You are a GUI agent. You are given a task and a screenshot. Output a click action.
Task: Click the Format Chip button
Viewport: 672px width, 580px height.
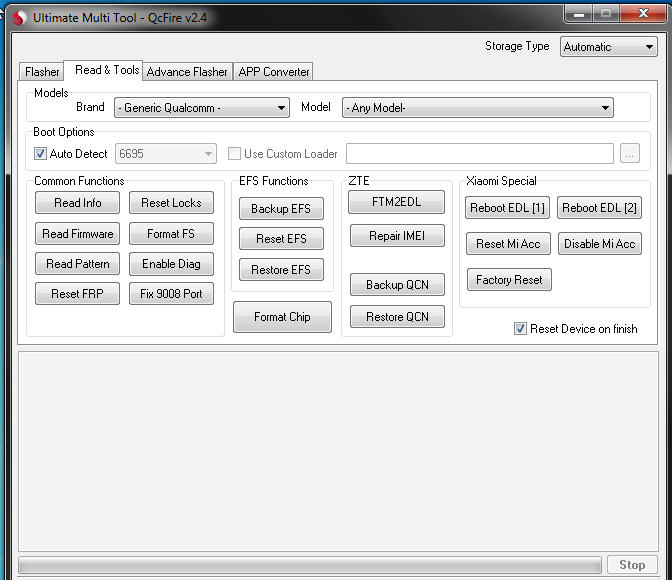pyautogui.click(x=282, y=317)
